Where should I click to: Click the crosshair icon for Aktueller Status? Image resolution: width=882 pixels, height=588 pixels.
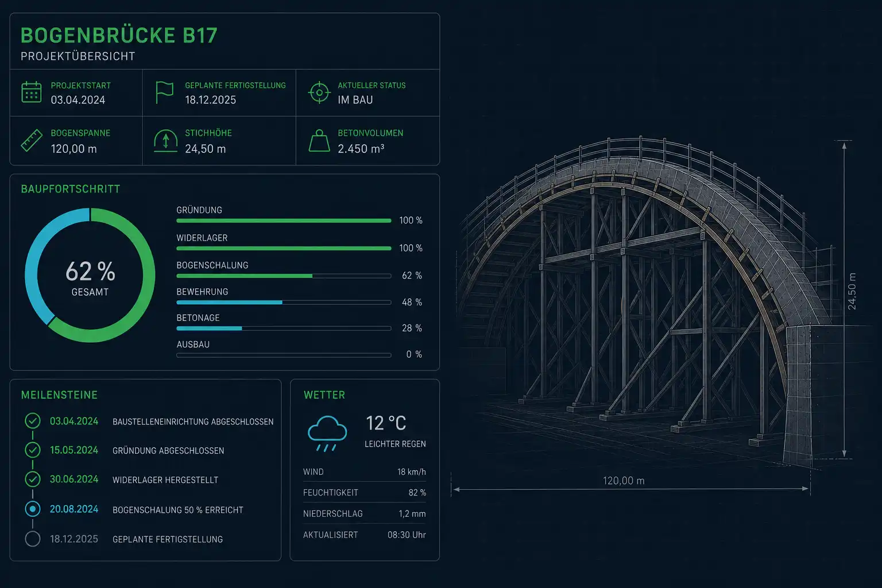319,92
